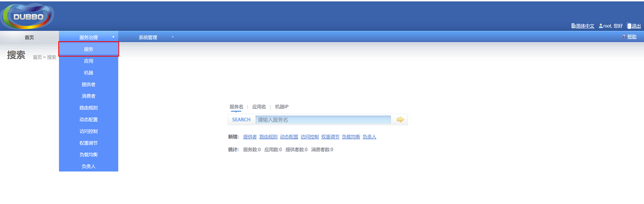
Task: Click the user icon beside root
Action: pos(601,26)
